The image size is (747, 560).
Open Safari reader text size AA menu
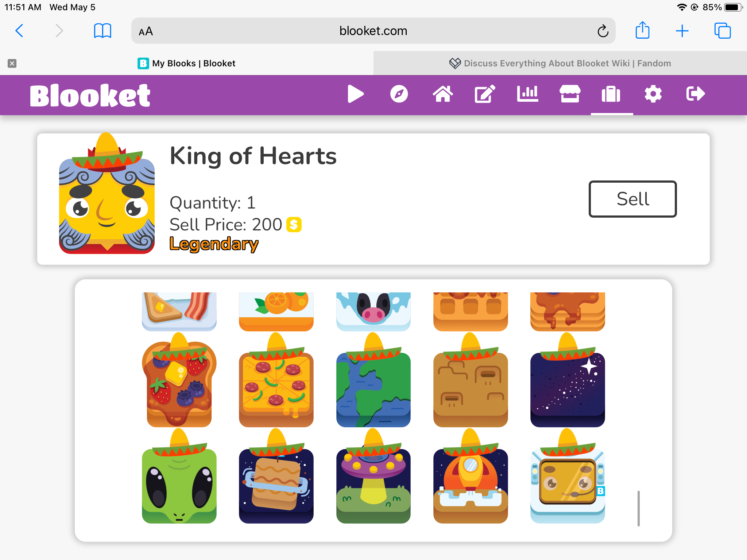click(146, 31)
